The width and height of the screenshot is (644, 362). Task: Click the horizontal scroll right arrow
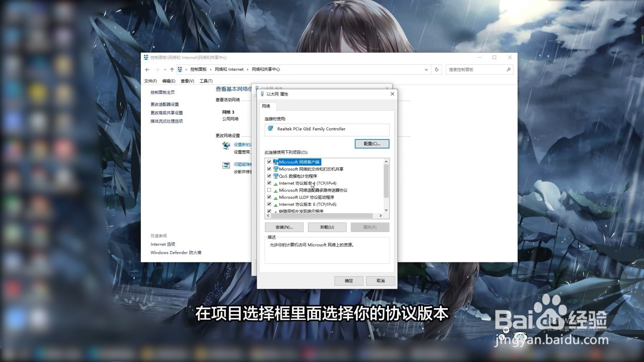click(381, 216)
